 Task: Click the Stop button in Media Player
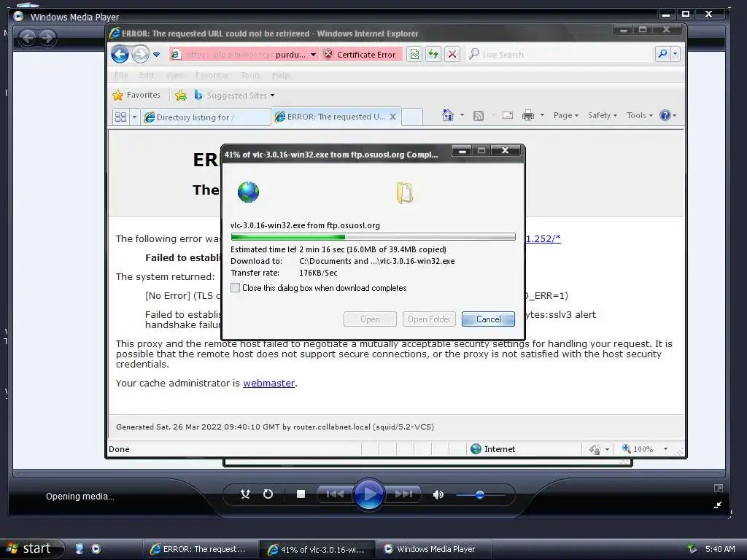(x=301, y=494)
